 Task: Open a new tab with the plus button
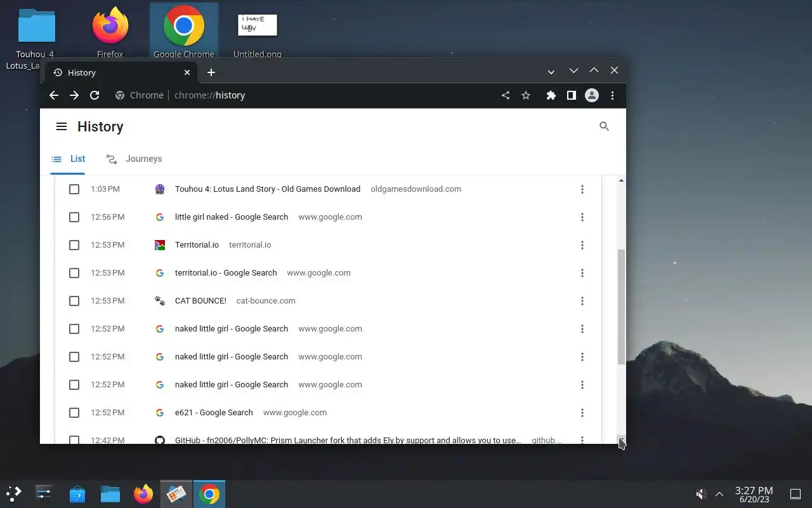click(x=211, y=72)
